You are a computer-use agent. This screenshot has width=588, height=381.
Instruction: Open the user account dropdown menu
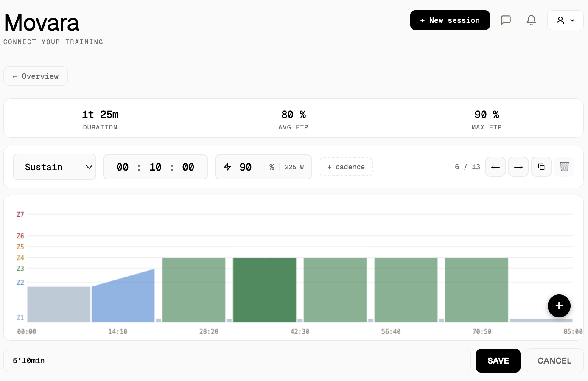[565, 20]
